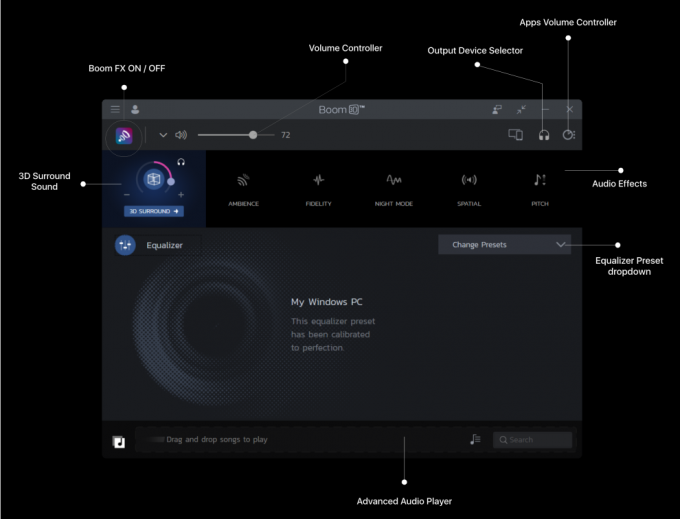Toggle the Equalizer sliders icon
This screenshot has height=519, width=680.
click(x=125, y=245)
